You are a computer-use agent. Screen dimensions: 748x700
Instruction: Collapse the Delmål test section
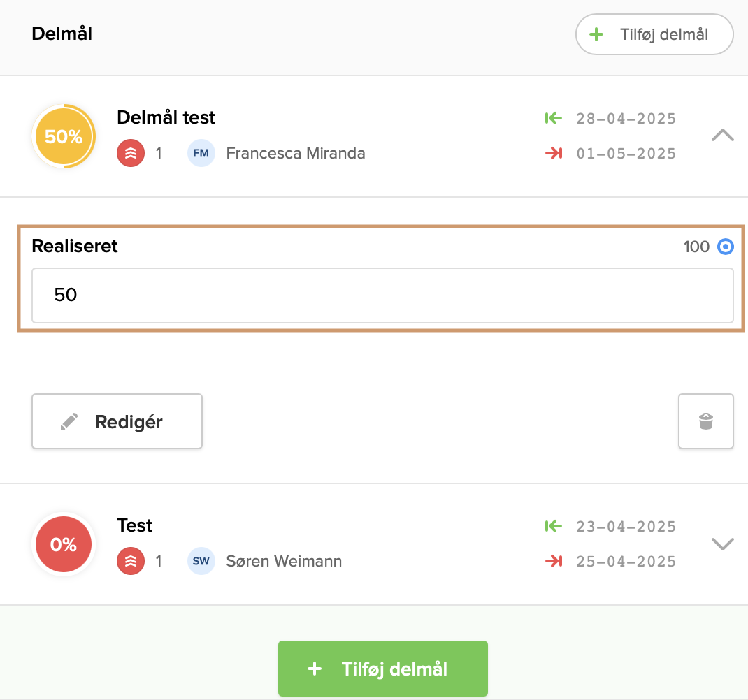722,136
